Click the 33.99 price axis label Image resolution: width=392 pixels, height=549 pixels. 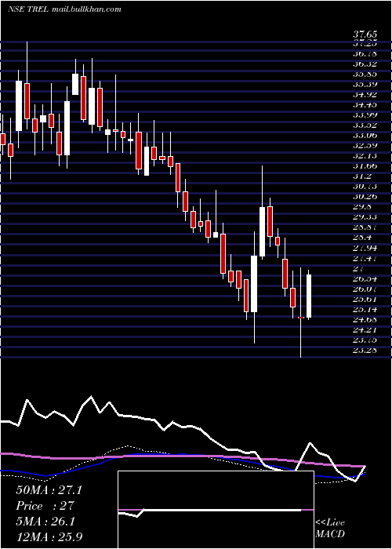point(365,115)
